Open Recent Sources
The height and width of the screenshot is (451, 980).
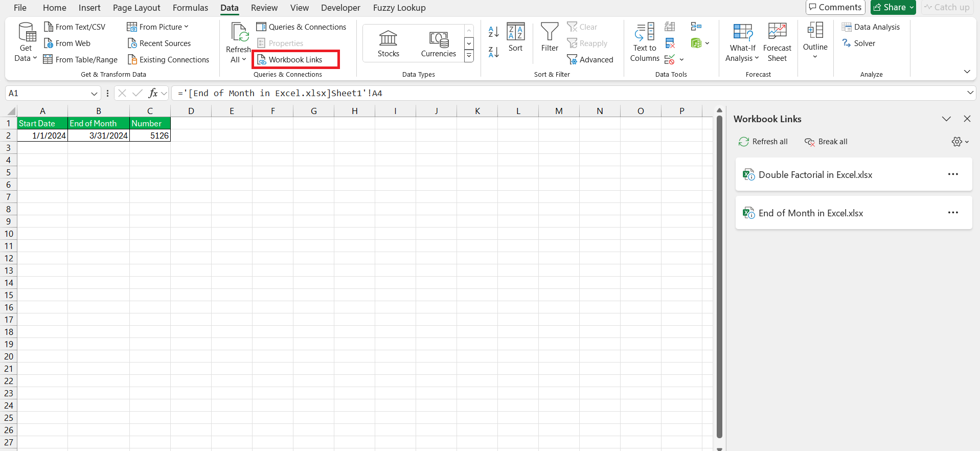[x=159, y=43]
